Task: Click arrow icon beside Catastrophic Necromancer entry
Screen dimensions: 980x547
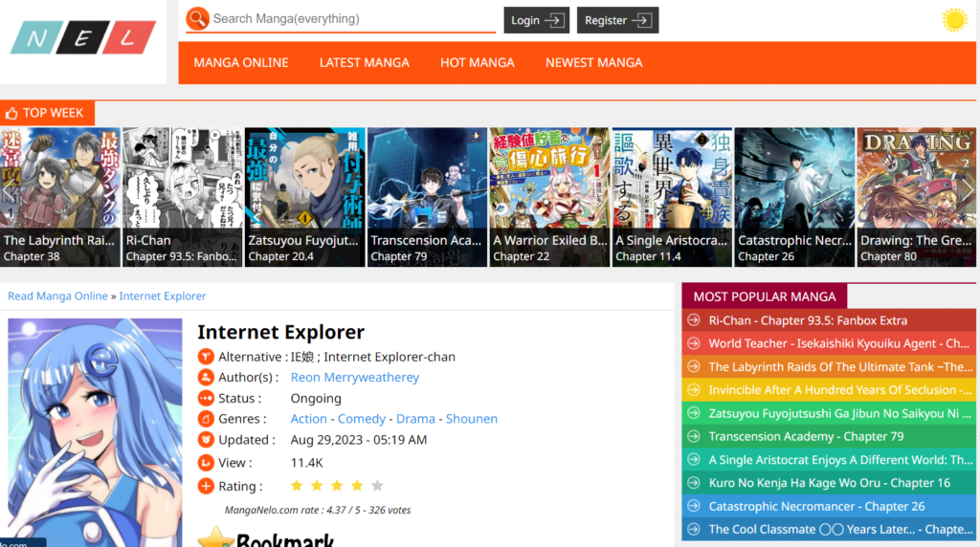Action: click(693, 507)
